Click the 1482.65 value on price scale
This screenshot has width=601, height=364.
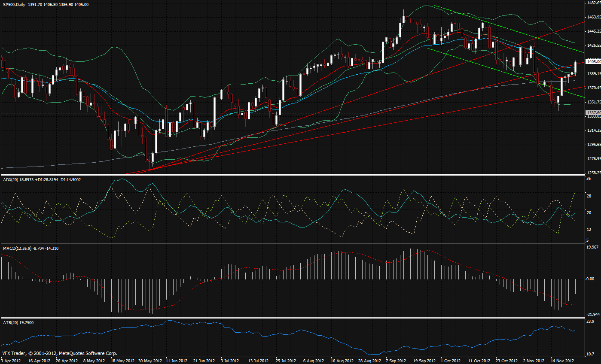coord(593,3)
